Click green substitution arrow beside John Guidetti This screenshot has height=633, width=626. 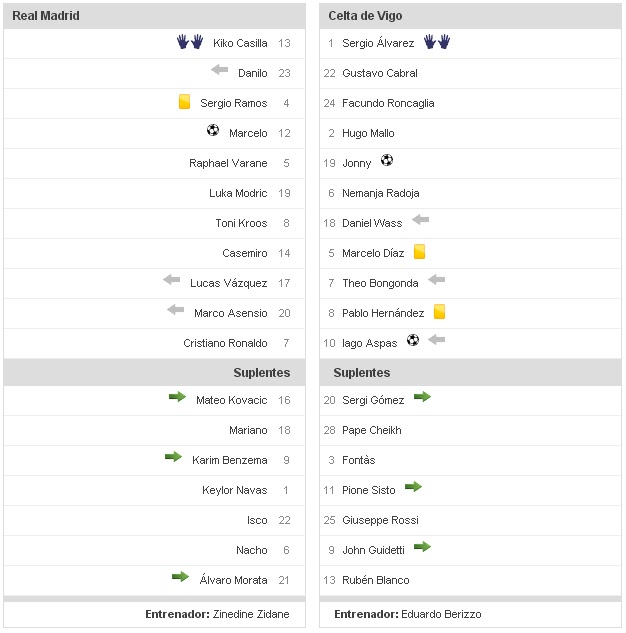click(422, 547)
